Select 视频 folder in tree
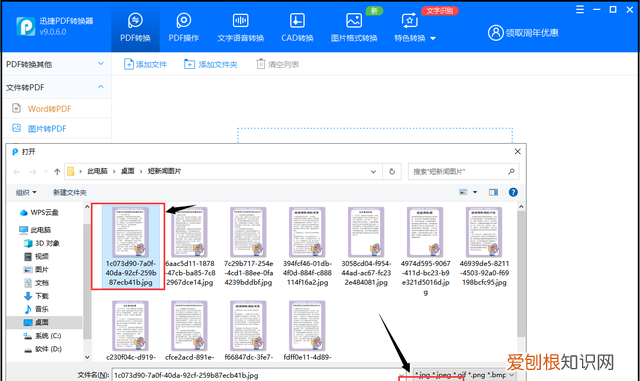This screenshot has height=381, width=640. [36, 256]
